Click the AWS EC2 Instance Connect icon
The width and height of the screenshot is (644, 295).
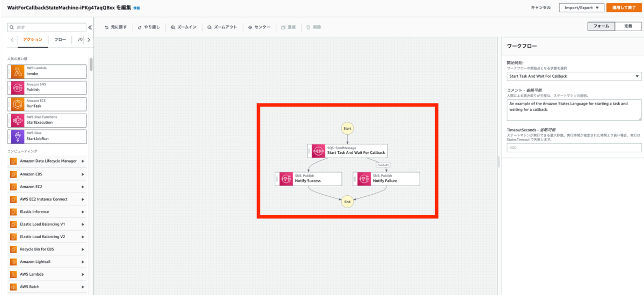tap(13, 199)
